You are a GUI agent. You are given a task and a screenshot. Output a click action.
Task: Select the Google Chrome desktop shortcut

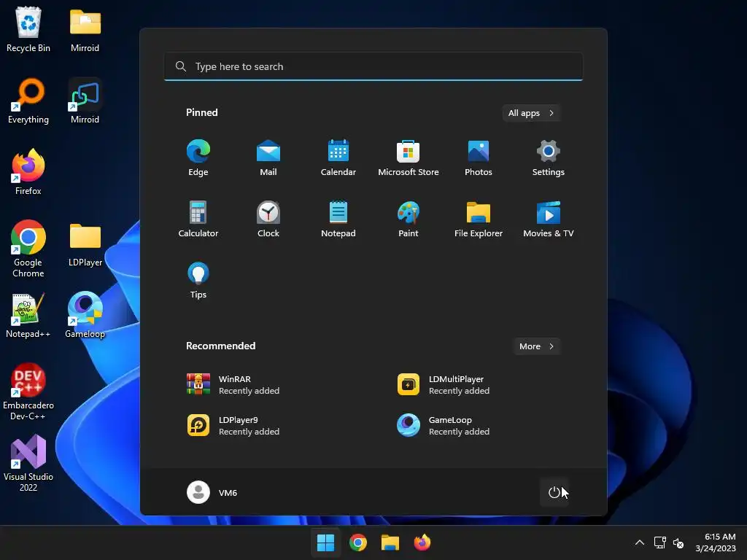pos(28,249)
